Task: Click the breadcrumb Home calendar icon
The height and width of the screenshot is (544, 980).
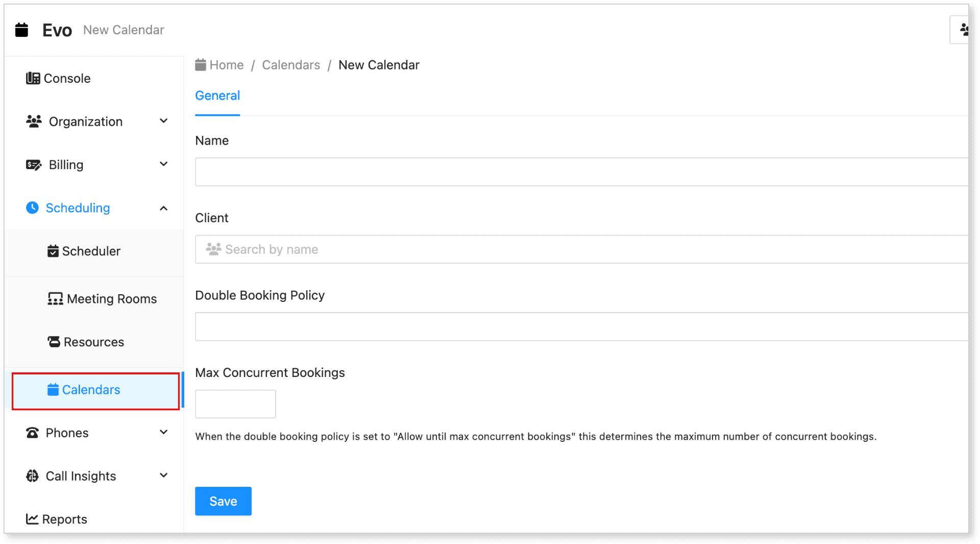Action: tap(201, 64)
